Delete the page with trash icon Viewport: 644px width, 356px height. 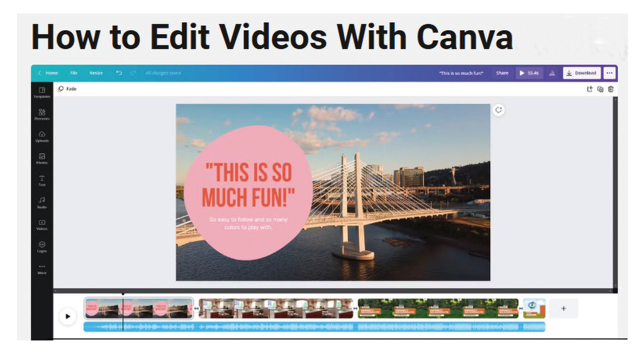pos(610,89)
